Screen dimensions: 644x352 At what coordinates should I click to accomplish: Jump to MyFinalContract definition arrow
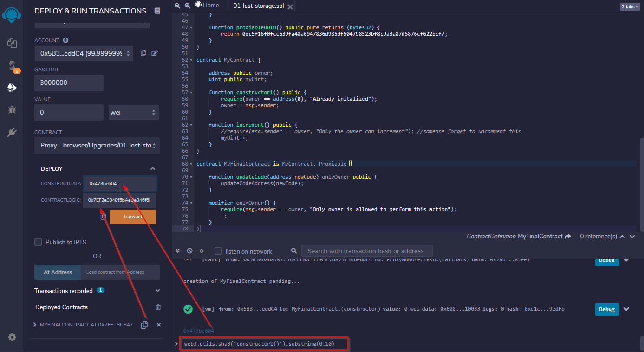pos(568,237)
